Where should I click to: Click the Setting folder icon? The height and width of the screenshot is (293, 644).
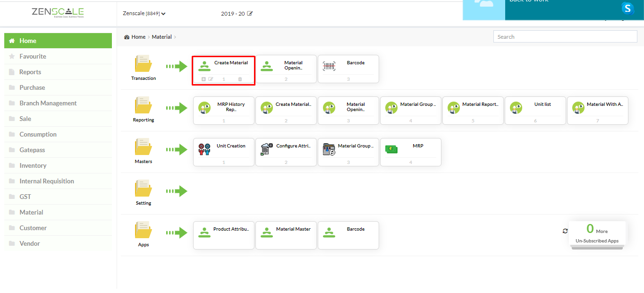(x=143, y=188)
